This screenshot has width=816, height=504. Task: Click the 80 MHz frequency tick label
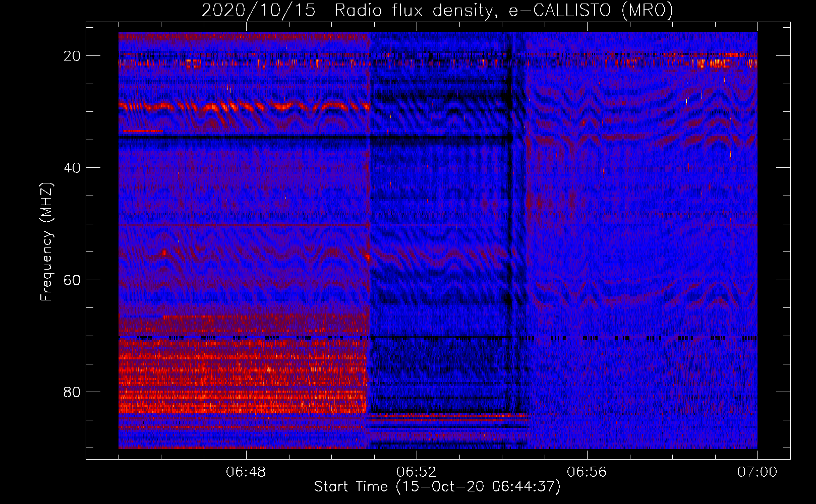coord(73,392)
